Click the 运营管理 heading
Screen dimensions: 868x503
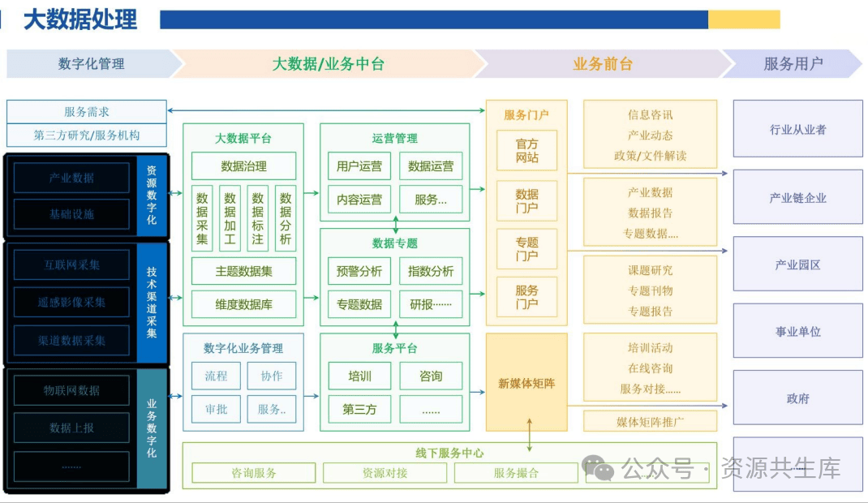coord(395,139)
